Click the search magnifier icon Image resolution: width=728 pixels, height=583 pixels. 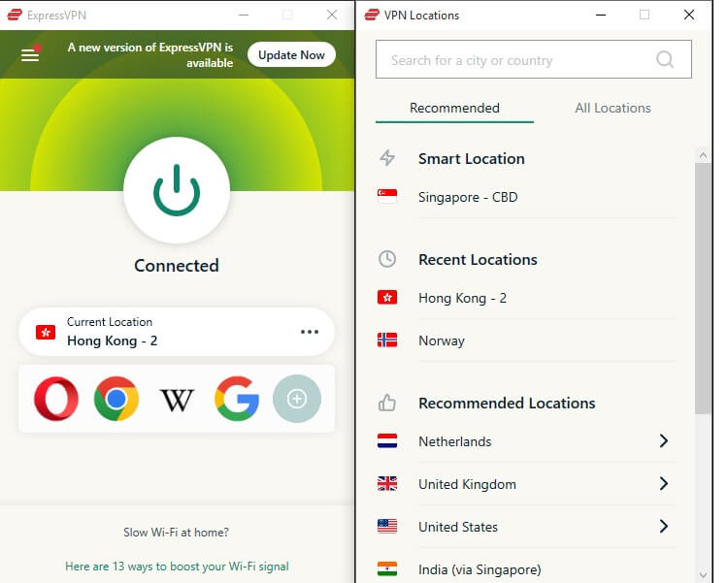(664, 59)
